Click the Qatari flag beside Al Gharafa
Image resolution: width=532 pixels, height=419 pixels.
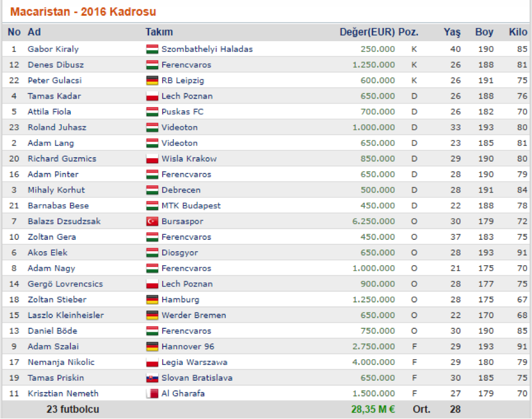(152, 393)
